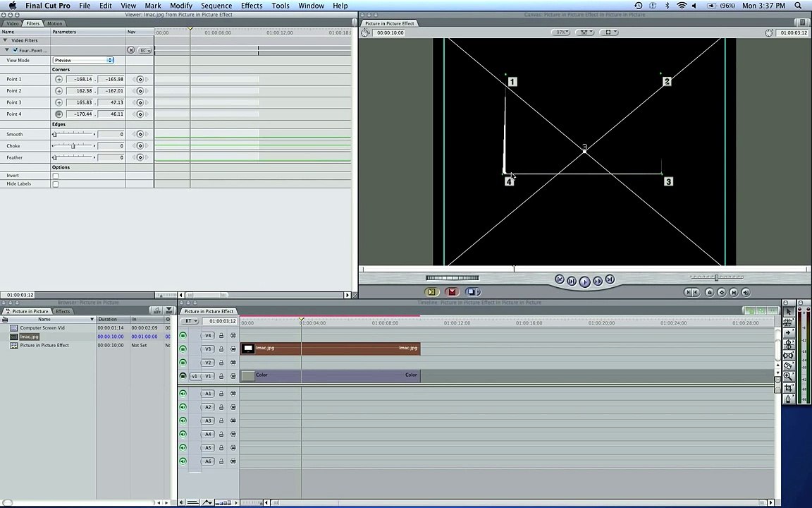This screenshot has height=508, width=812.
Task: Toggle Auto Select on track V4
Action: coord(233,336)
